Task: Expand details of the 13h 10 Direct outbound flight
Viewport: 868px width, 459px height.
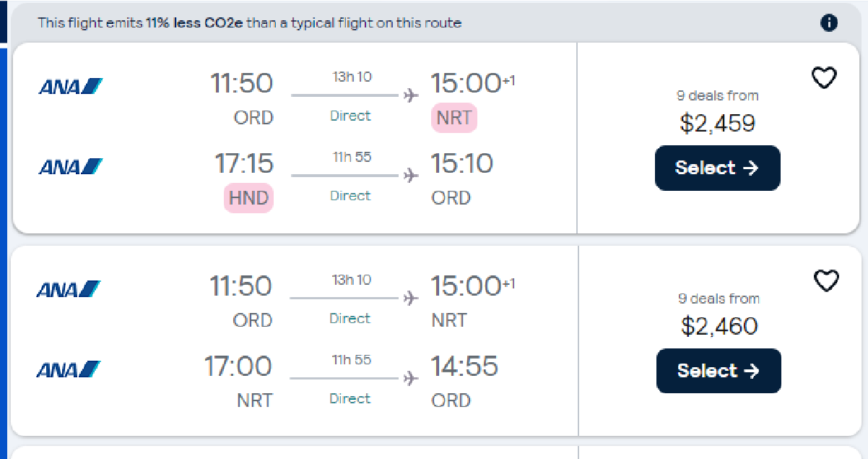Action: (x=350, y=96)
